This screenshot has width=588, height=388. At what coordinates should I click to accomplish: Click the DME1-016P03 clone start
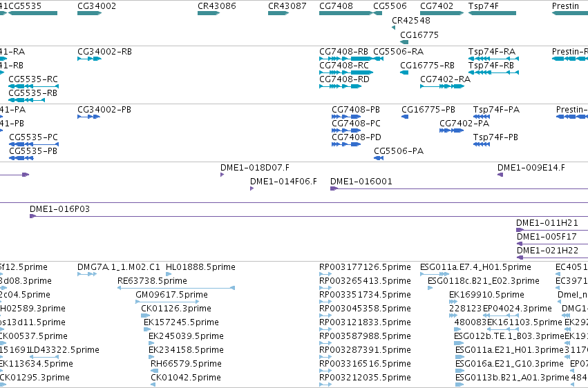point(33,217)
